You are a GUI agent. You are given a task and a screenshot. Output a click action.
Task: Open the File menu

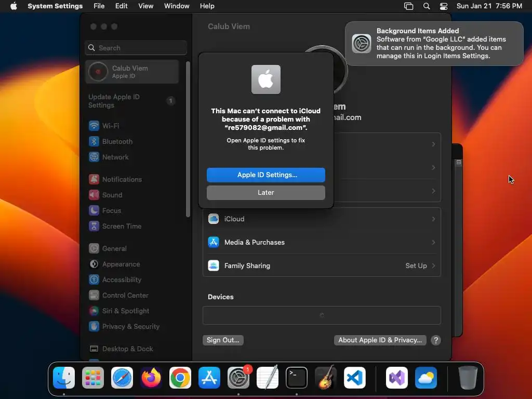99,6
